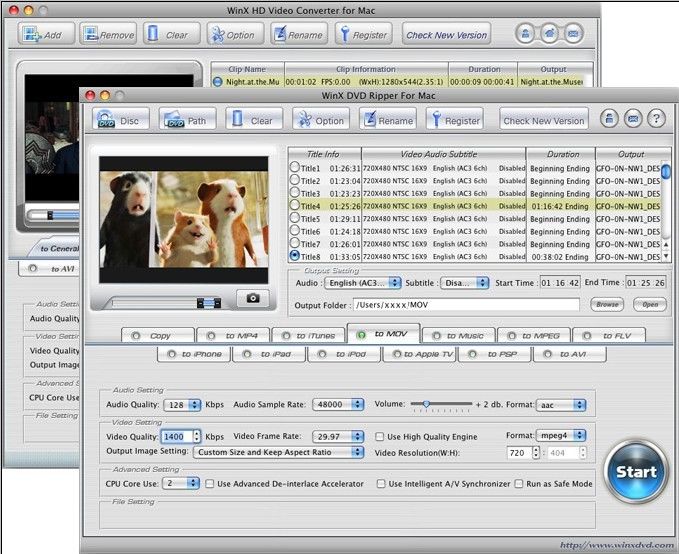Screen dimensions: 679x554
Task: Click the mail icon in HD Video Converter
Action: 573,33
